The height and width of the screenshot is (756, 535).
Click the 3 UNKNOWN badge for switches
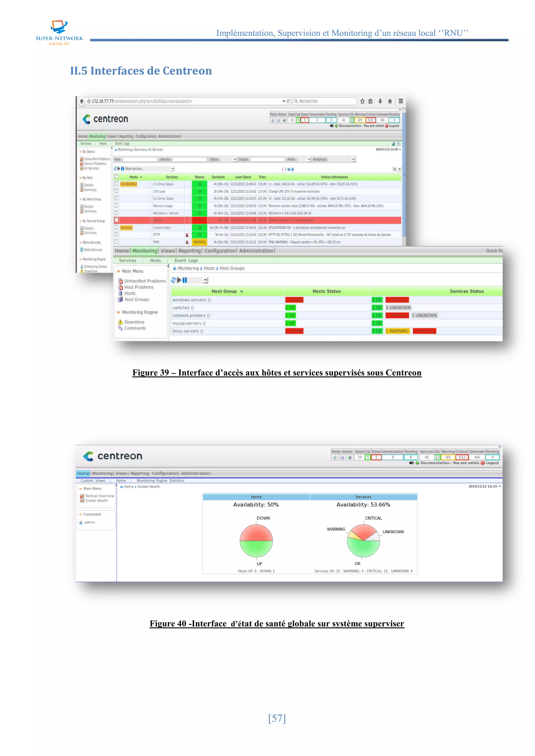click(x=398, y=308)
